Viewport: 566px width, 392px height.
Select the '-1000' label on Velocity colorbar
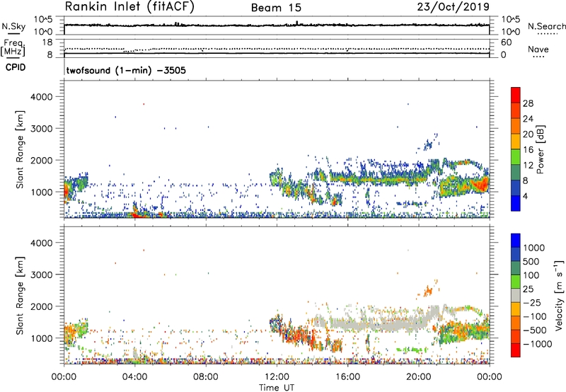(537, 344)
